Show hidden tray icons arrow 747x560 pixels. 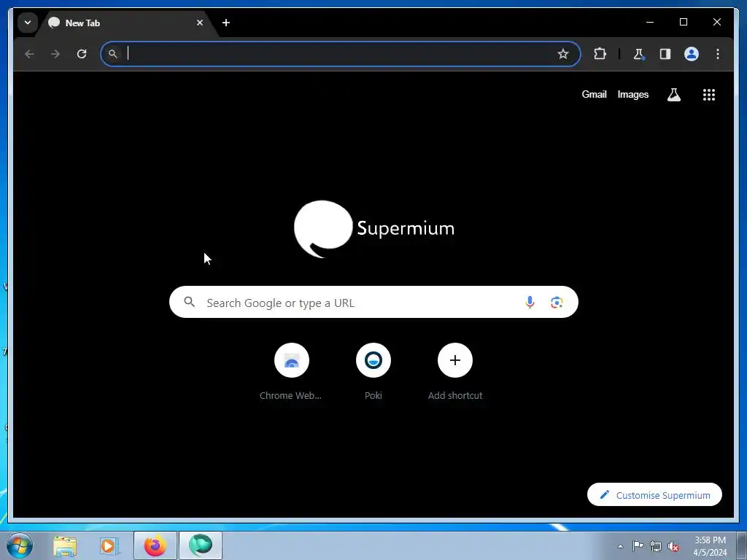[x=620, y=546]
